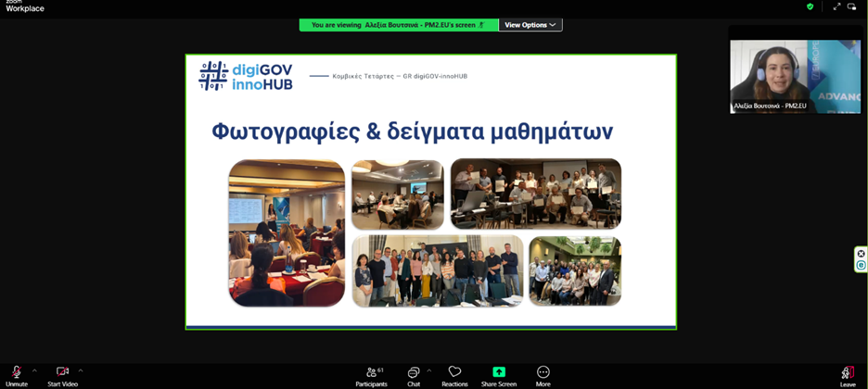The height and width of the screenshot is (389, 868).
Task: Start Video from the camera icon
Action: (x=62, y=372)
